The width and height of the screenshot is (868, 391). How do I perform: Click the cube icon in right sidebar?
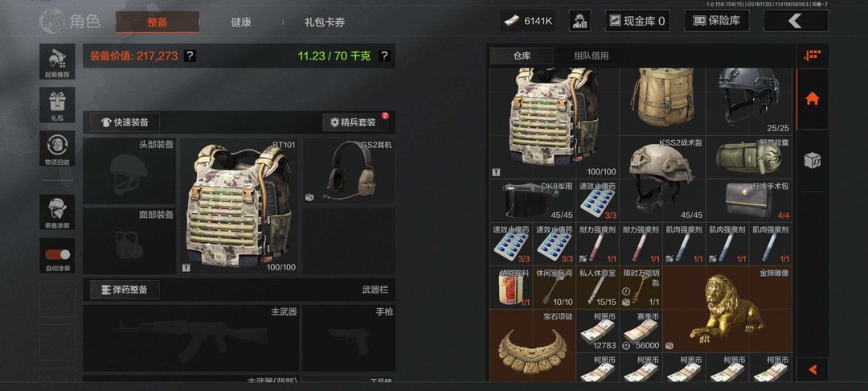pos(812,160)
